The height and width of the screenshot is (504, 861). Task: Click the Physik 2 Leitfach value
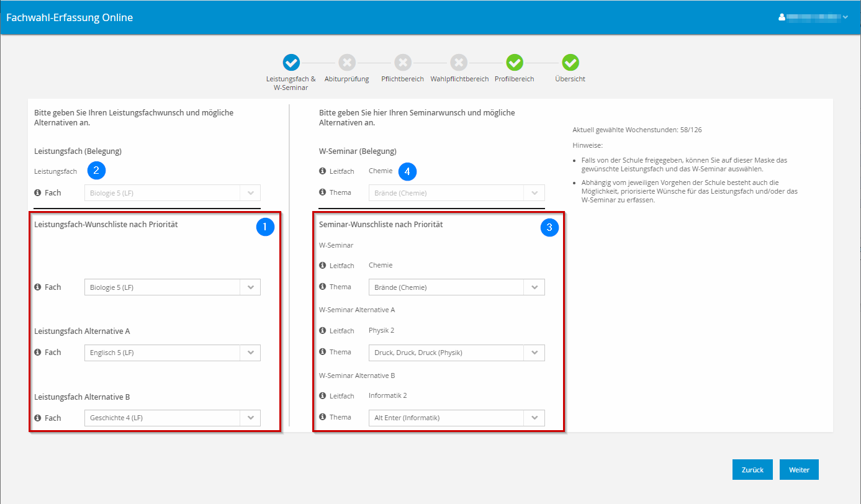click(382, 330)
